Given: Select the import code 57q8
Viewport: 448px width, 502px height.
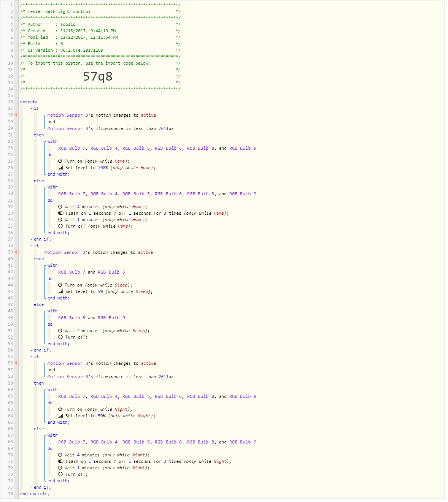Looking at the screenshot, I should point(98,76).
